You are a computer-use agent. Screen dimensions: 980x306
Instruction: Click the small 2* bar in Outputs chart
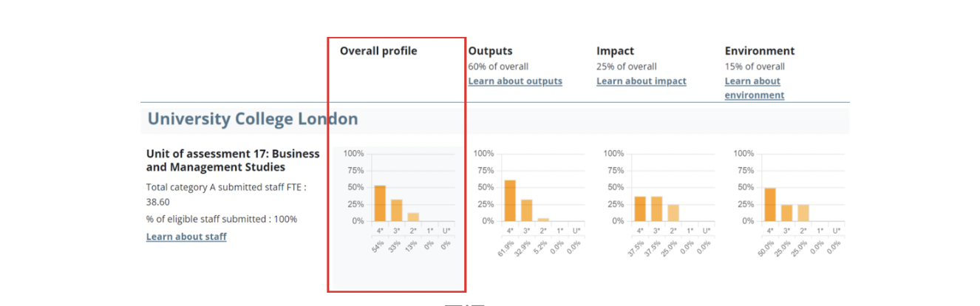(x=543, y=220)
